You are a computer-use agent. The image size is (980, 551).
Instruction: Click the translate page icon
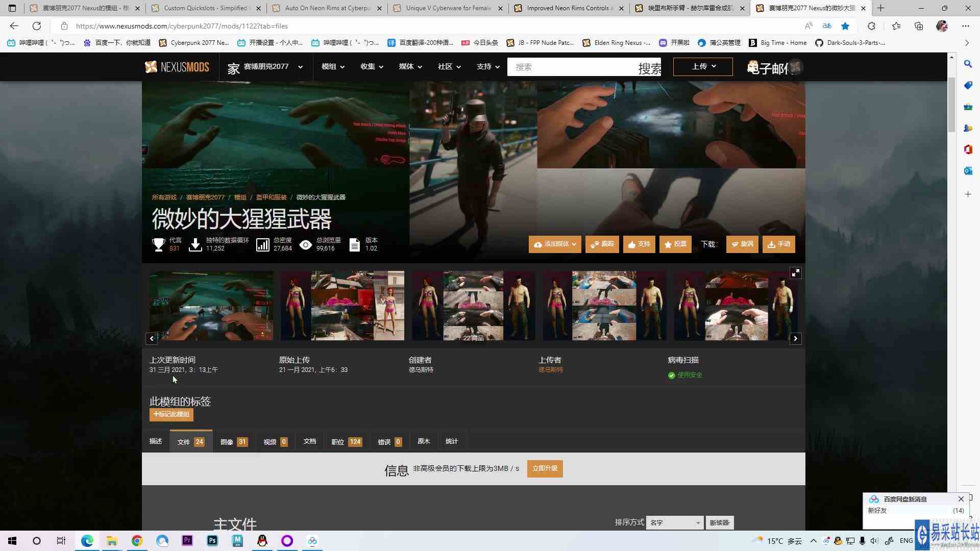click(x=827, y=26)
